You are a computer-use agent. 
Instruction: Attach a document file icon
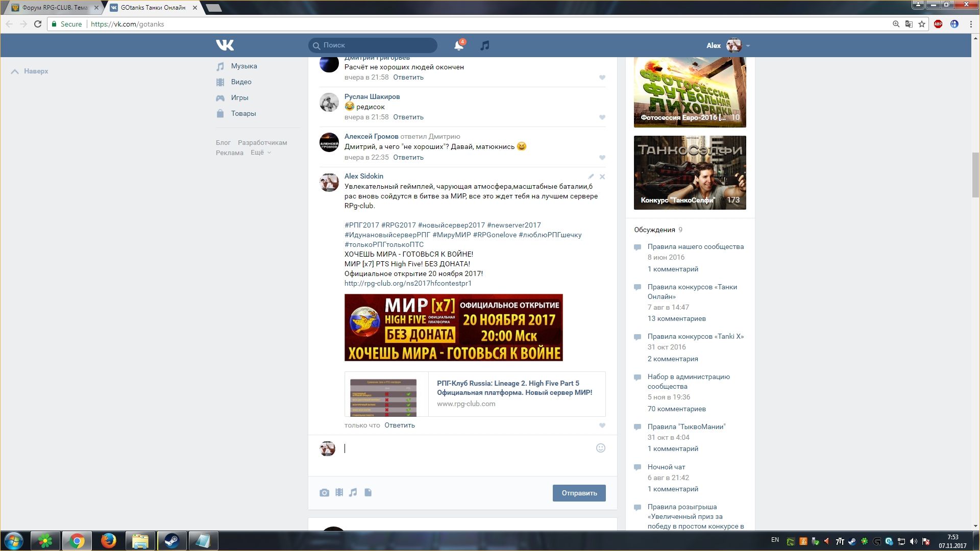[368, 493]
